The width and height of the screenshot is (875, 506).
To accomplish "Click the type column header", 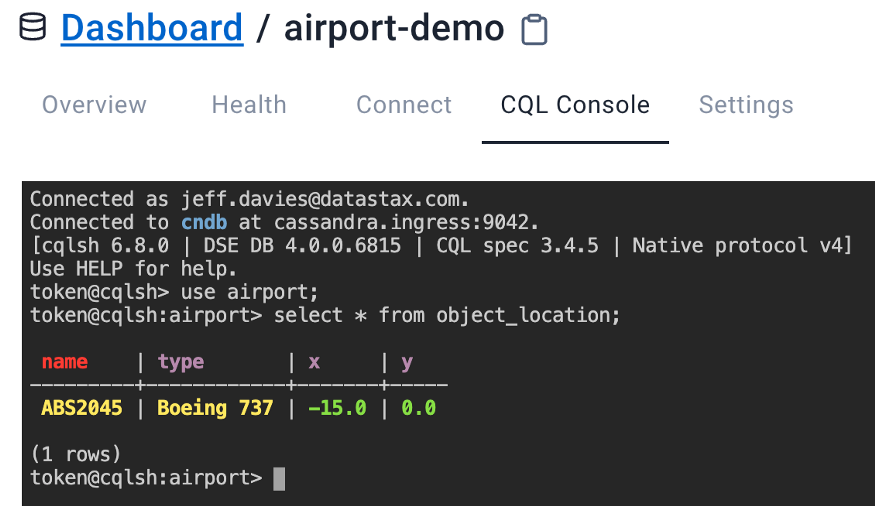I will coord(181,362).
